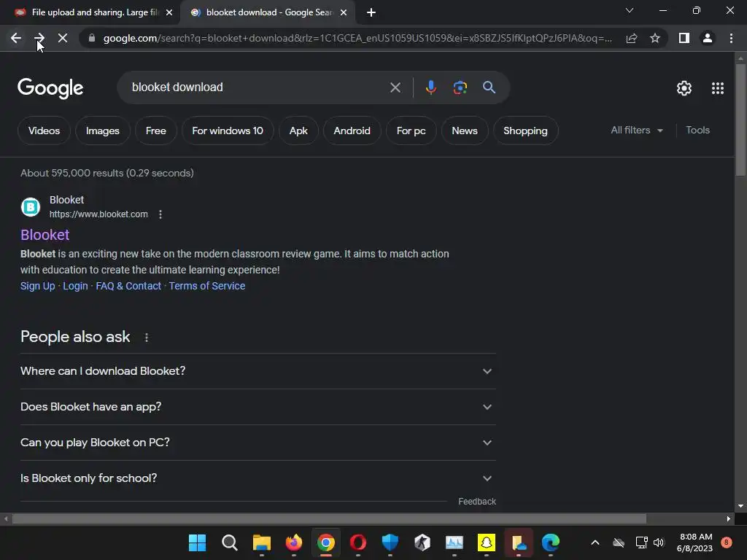This screenshot has height=560, width=747.
Task: Open the All filters dropdown
Action: click(x=636, y=130)
